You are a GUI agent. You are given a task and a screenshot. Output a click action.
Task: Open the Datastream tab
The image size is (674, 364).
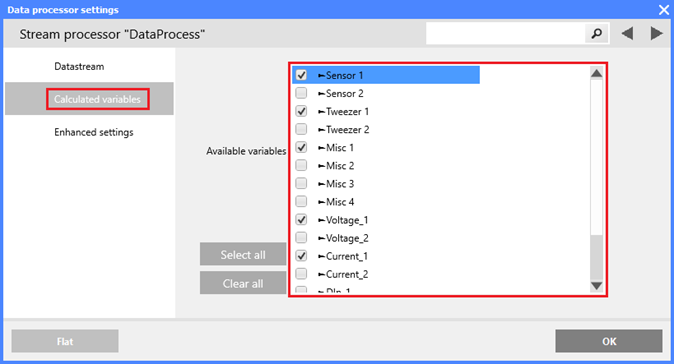point(79,67)
